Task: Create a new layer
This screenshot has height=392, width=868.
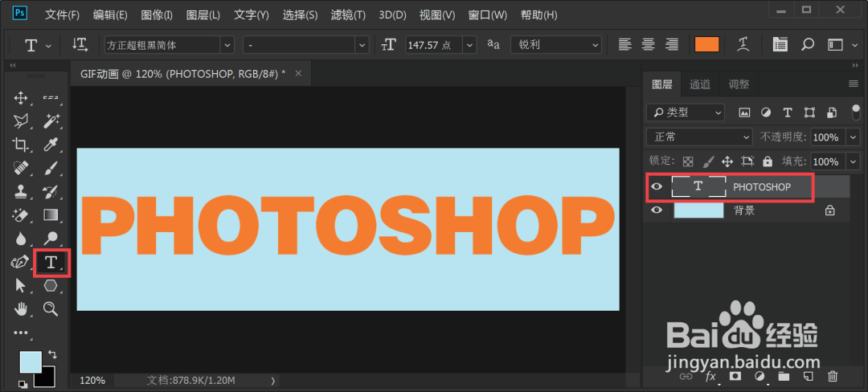Action: 808,377
